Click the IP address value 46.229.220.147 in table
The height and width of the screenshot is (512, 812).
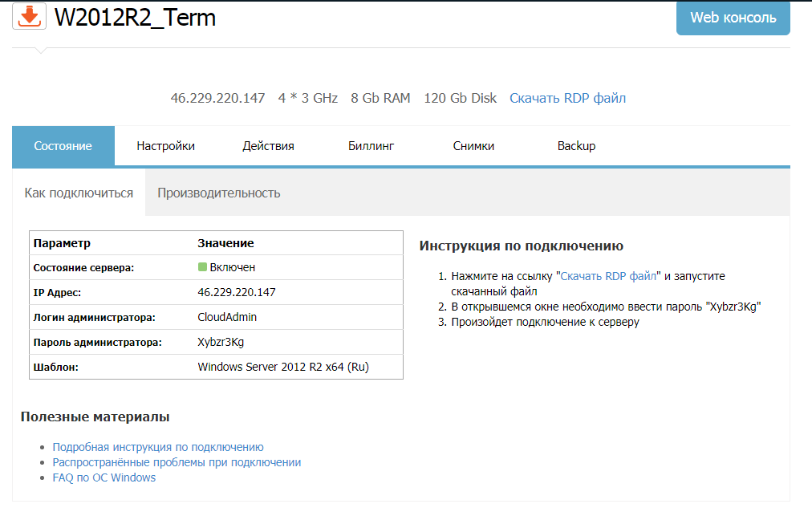237,292
